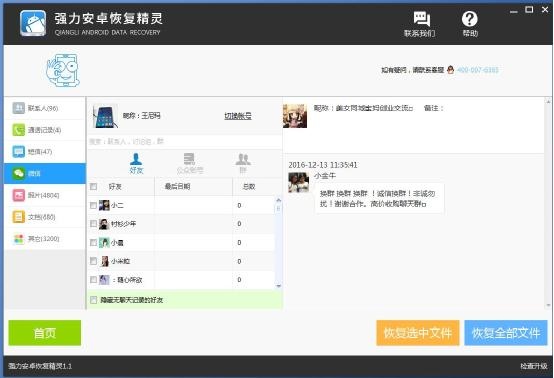Tick the checkbox for friend 随心所欲
Viewport: 554px width, 378px height.
point(93,280)
